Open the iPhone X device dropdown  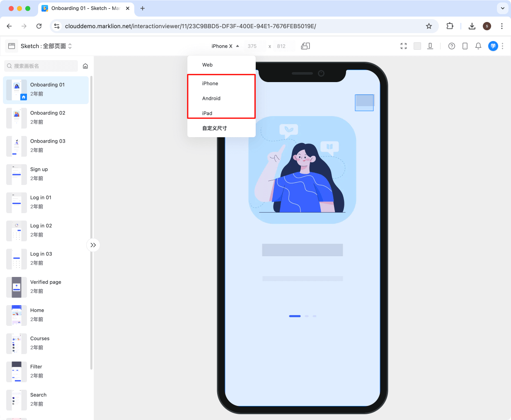click(x=224, y=46)
